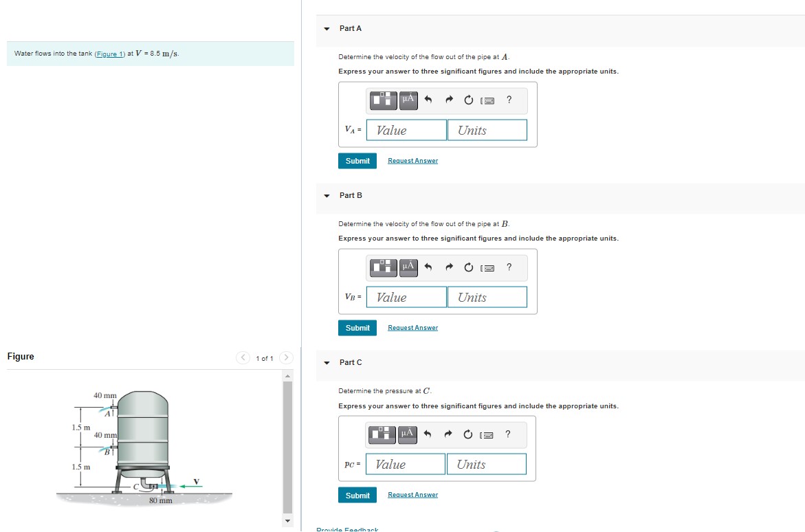Image resolution: width=805 pixels, height=532 pixels.
Task: Collapse Part B using its disclosure triangle
Action: [326, 196]
